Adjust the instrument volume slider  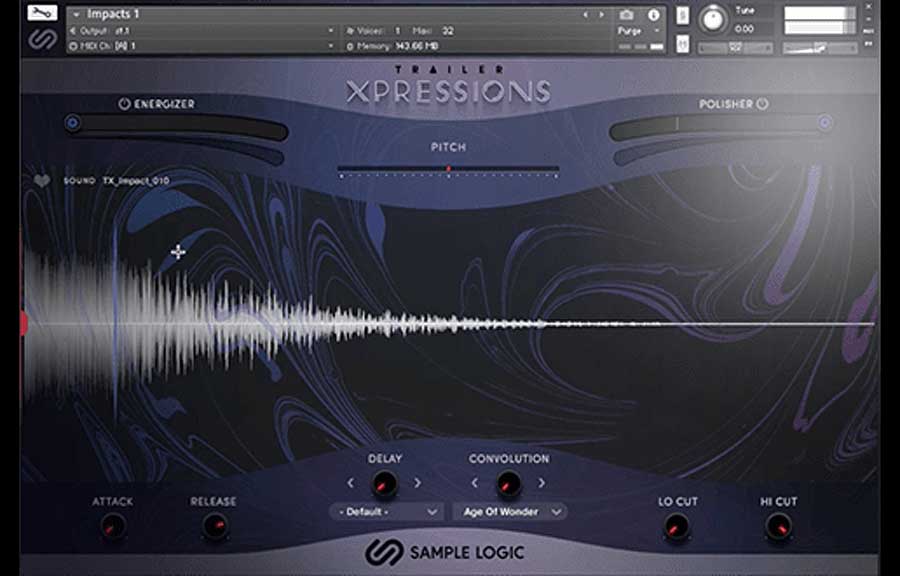(820, 49)
